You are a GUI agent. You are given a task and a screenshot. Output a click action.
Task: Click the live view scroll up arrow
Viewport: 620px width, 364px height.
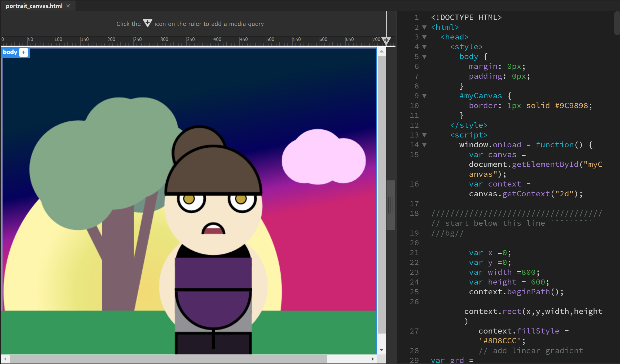[x=382, y=52]
